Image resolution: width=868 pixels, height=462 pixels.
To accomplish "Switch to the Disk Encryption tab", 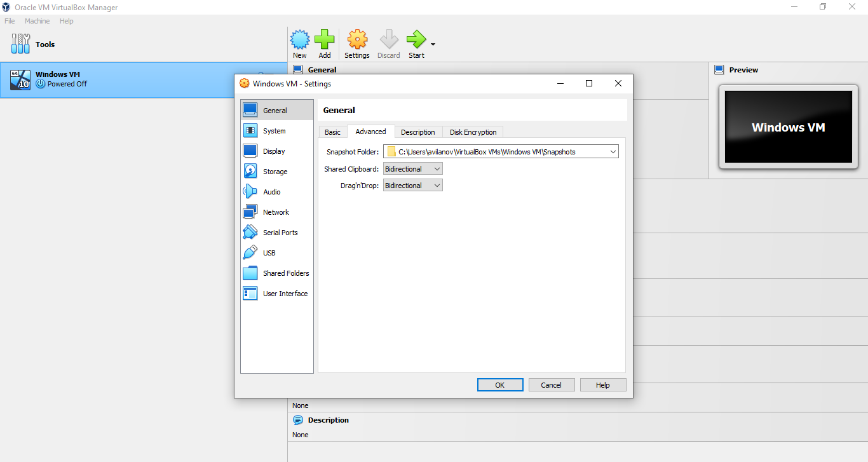I will pos(473,132).
